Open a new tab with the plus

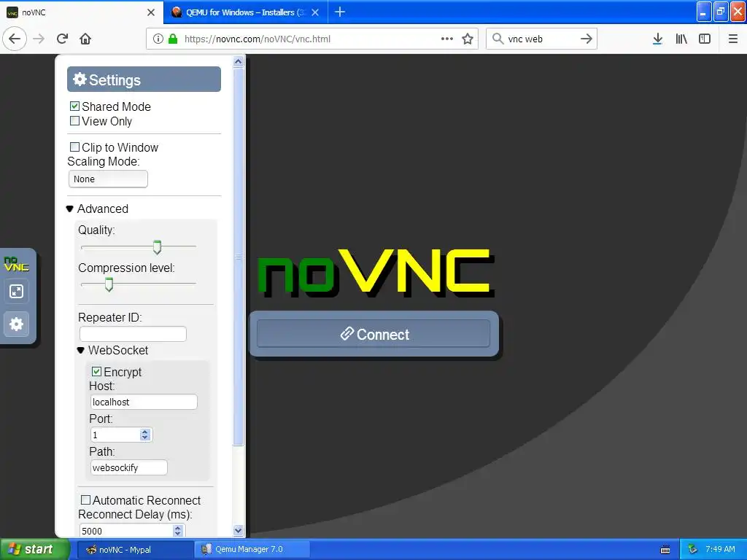340,12
